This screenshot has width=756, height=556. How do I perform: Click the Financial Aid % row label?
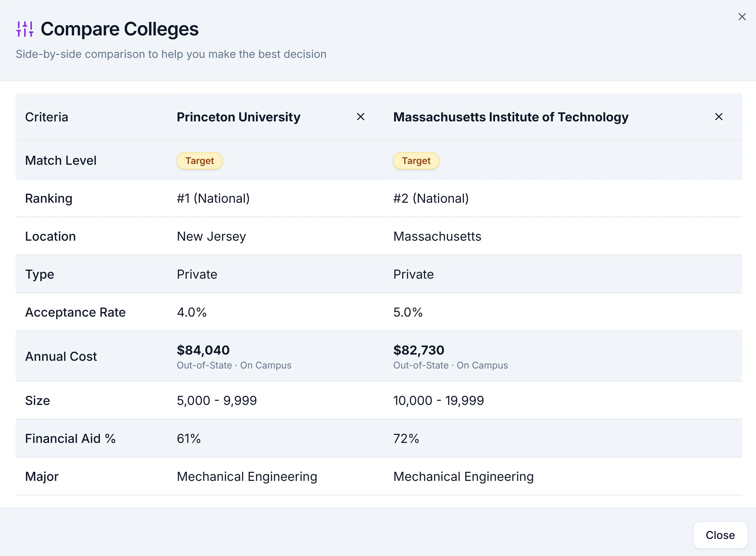point(70,438)
